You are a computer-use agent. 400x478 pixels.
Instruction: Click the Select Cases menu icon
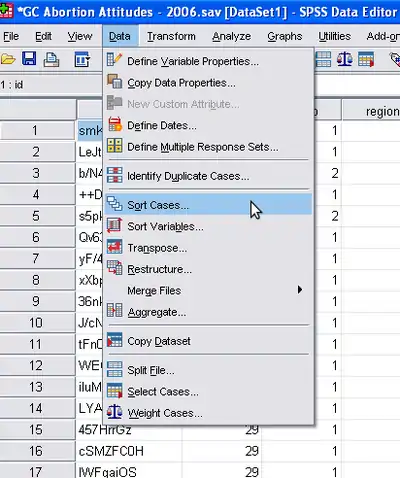click(x=114, y=391)
